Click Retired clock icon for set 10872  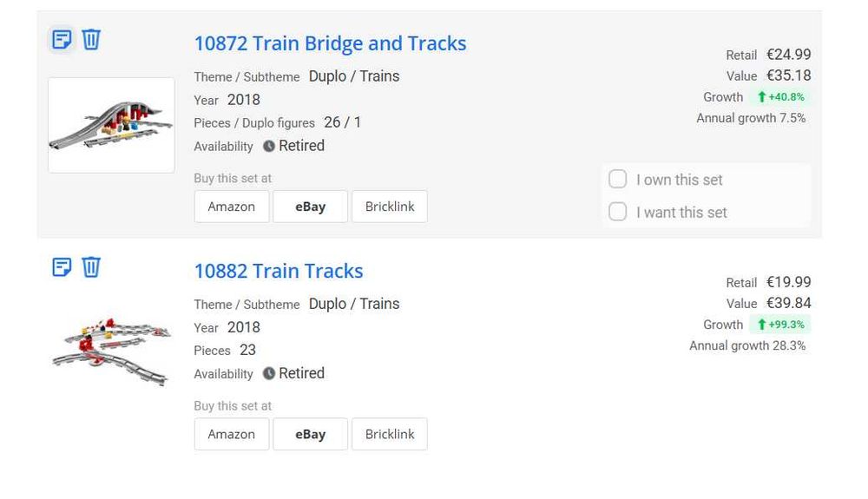269,146
